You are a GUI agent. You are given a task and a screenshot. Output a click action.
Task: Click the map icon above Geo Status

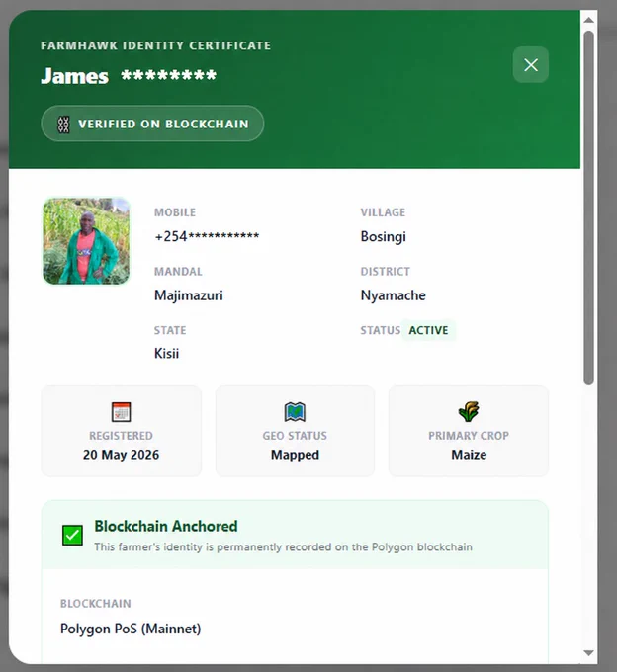(x=295, y=412)
